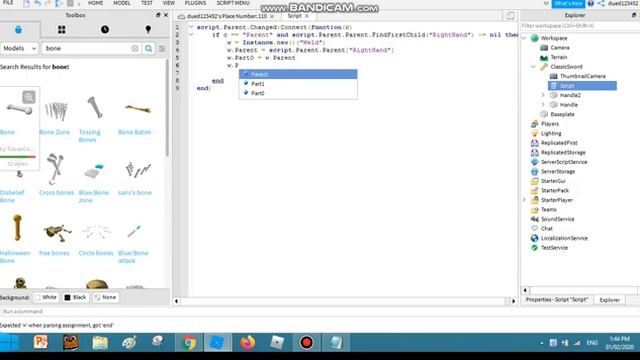Switch to the bottom Explorer tab
This screenshot has width=640, height=360.
[609, 300]
